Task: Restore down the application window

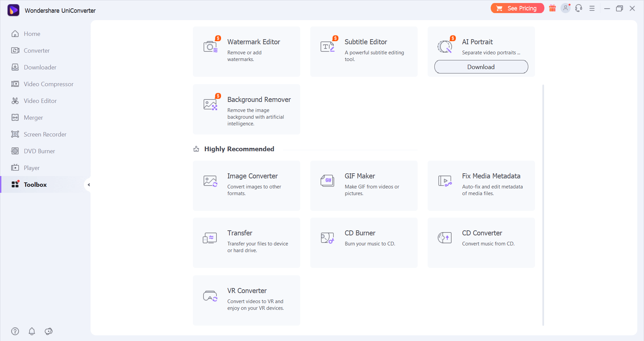Action: 620,8
